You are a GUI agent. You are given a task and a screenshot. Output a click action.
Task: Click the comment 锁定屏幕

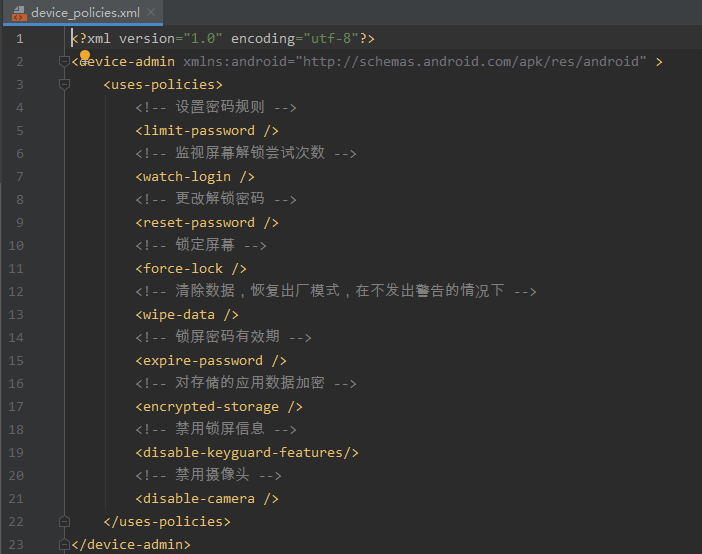[x=201, y=245]
